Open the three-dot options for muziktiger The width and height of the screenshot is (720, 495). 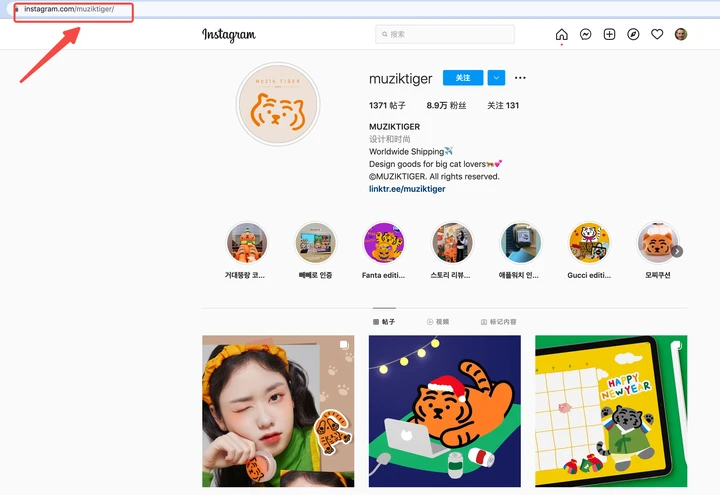(520, 78)
